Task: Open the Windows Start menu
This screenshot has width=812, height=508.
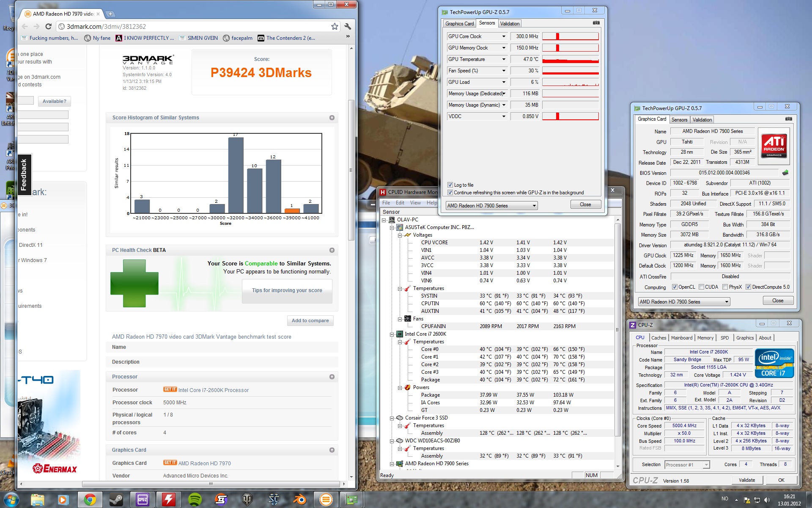Action: (x=11, y=500)
